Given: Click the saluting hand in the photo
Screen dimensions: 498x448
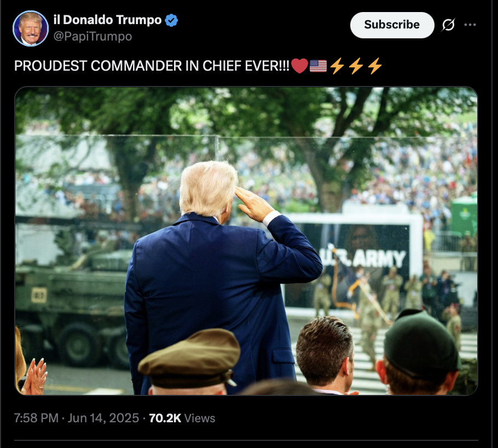Looking at the screenshot, I should tap(254, 204).
